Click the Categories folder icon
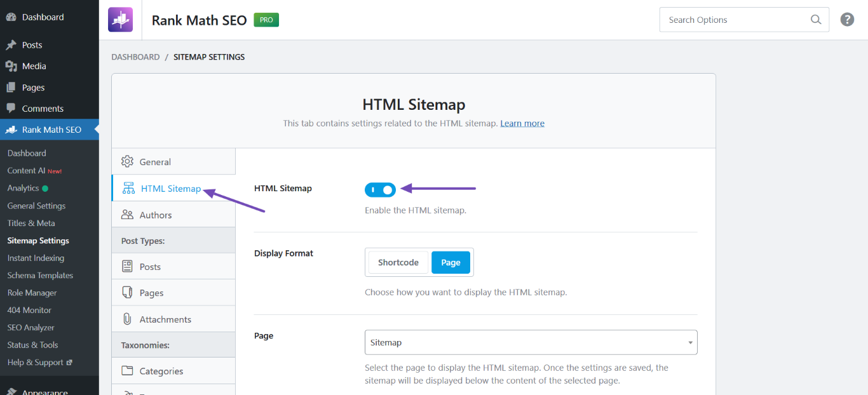 [127, 371]
